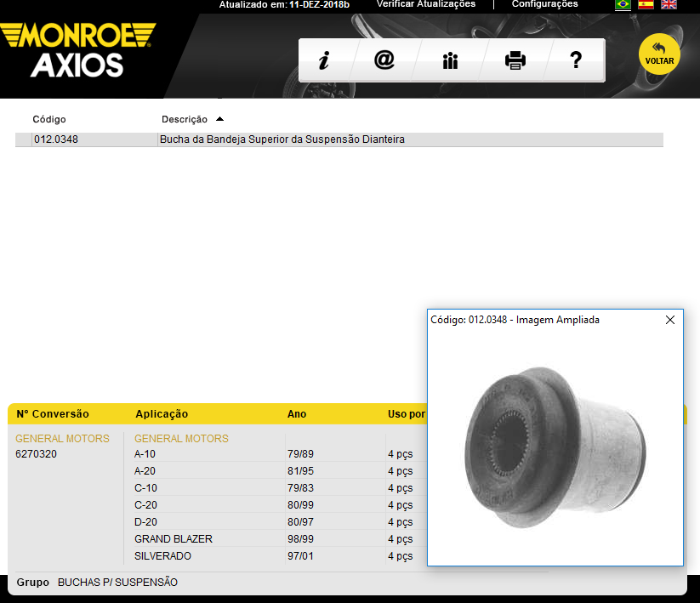Viewport: 700px width, 603px height.
Task: Click the people group icon
Action: [x=450, y=60]
